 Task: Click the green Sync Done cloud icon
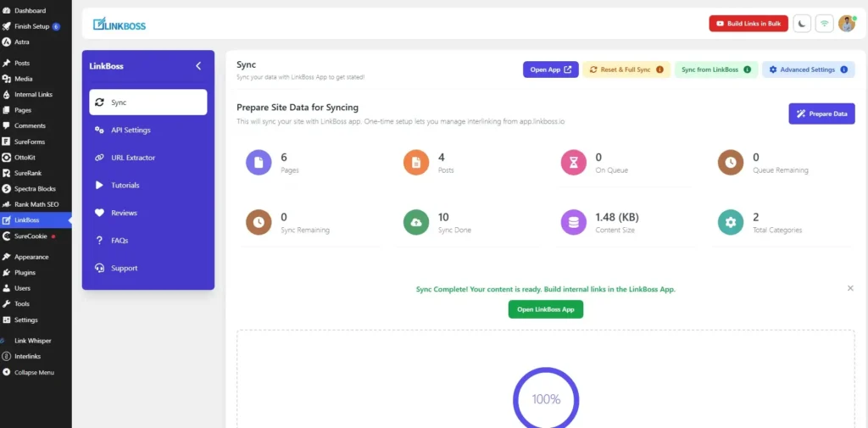coord(416,222)
